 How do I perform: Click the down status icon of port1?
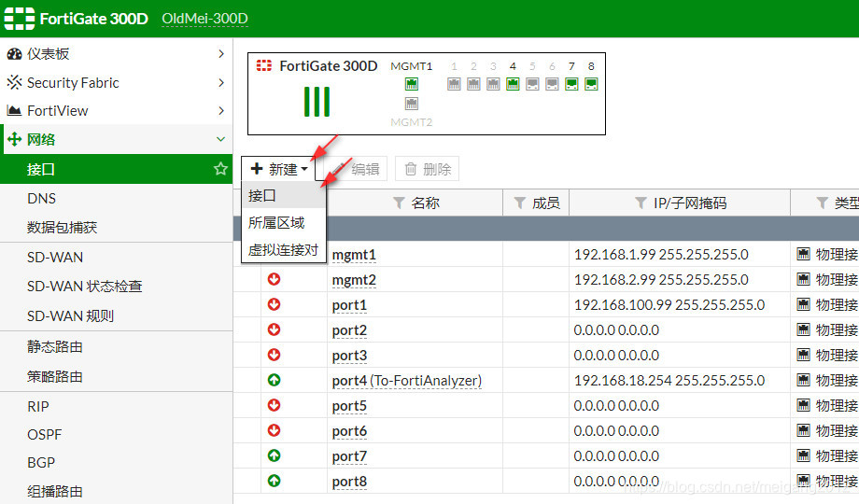click(x=274, y=304)
